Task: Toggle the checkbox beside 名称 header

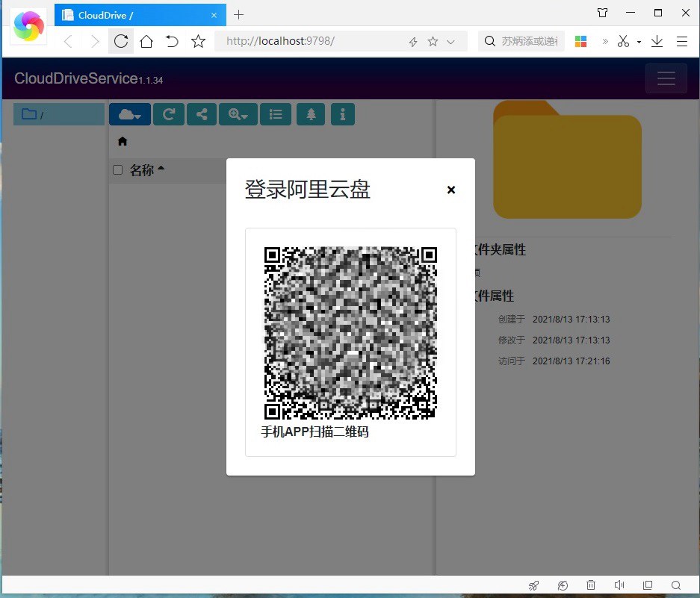Action: [x=117, y=169]
